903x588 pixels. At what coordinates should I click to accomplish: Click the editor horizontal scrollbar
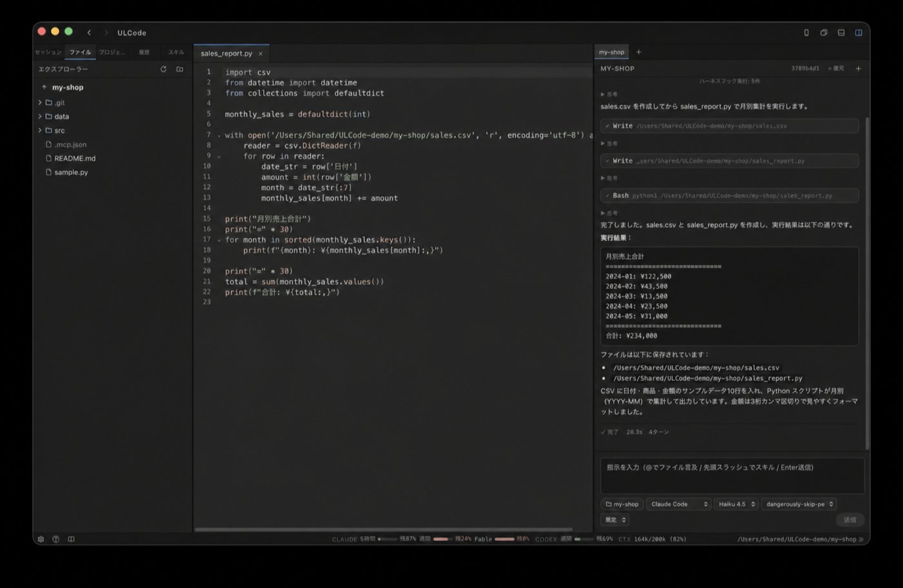384,530
